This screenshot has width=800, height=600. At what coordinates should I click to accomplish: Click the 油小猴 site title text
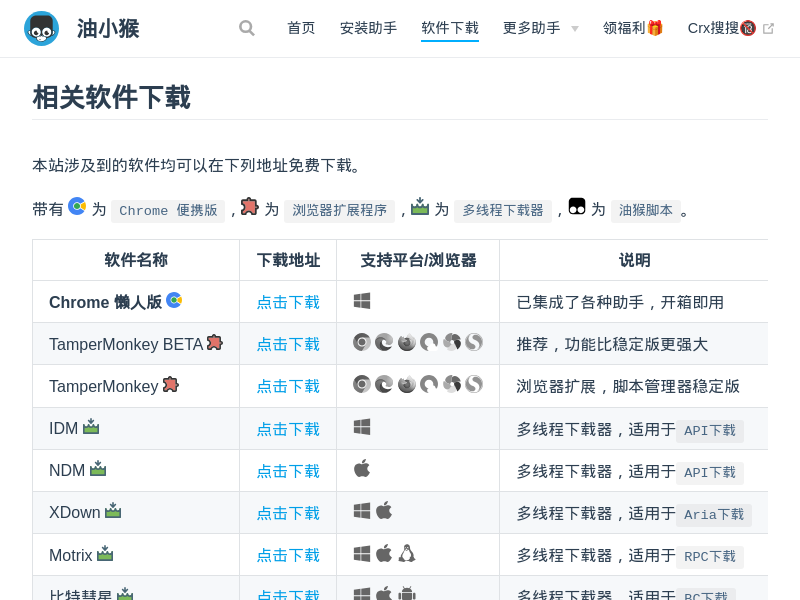click(x=108, y=29)
